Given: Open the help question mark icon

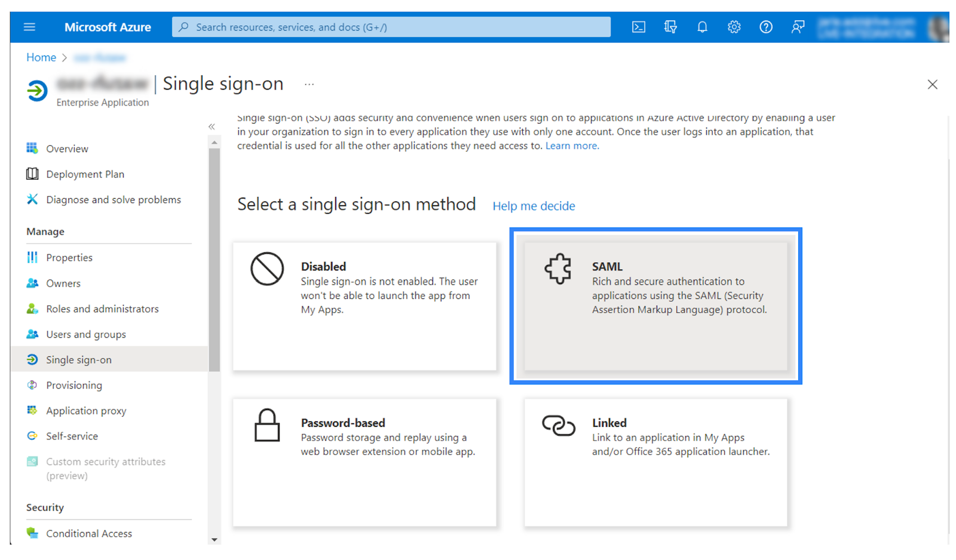Looking at the screenshot, I should (x=765, y=27).
